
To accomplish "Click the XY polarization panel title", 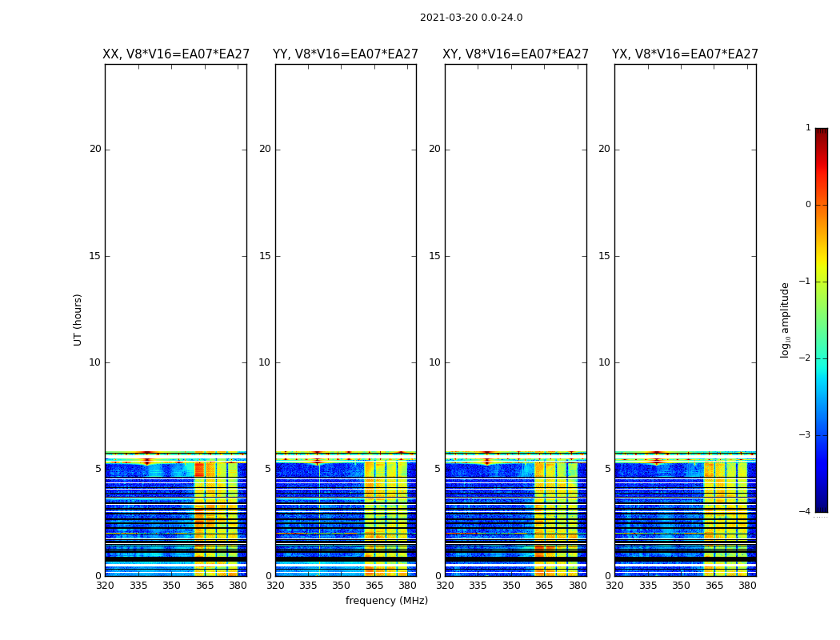I will pyautogui.click(x=515, y=54).
